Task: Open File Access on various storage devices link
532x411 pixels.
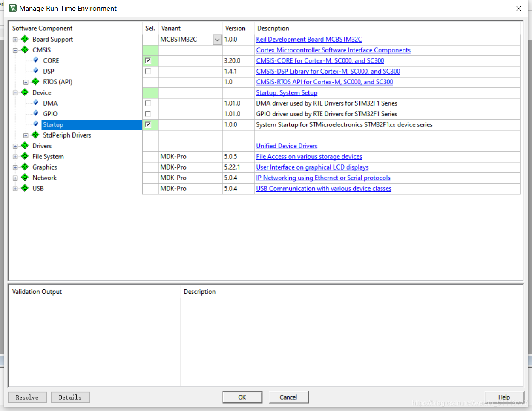Action: pos(309,156)
